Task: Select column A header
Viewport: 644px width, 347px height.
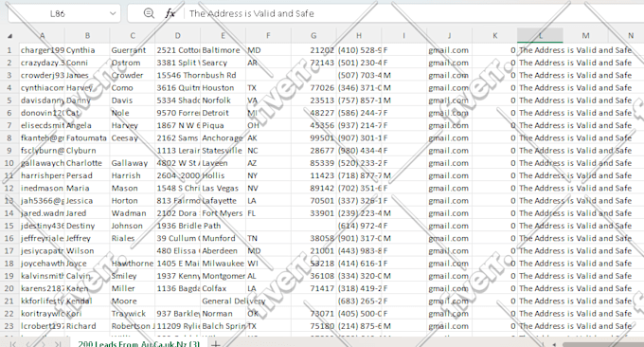Action: pyautogui.click(x=42, y=36)
